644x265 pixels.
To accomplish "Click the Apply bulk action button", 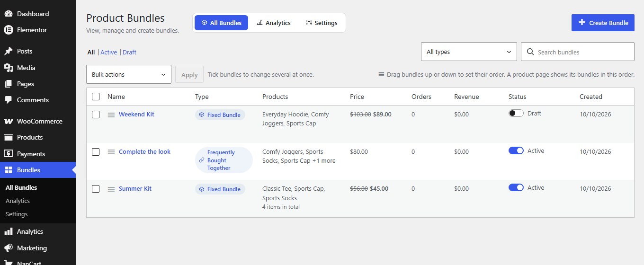I will point(189,75).
